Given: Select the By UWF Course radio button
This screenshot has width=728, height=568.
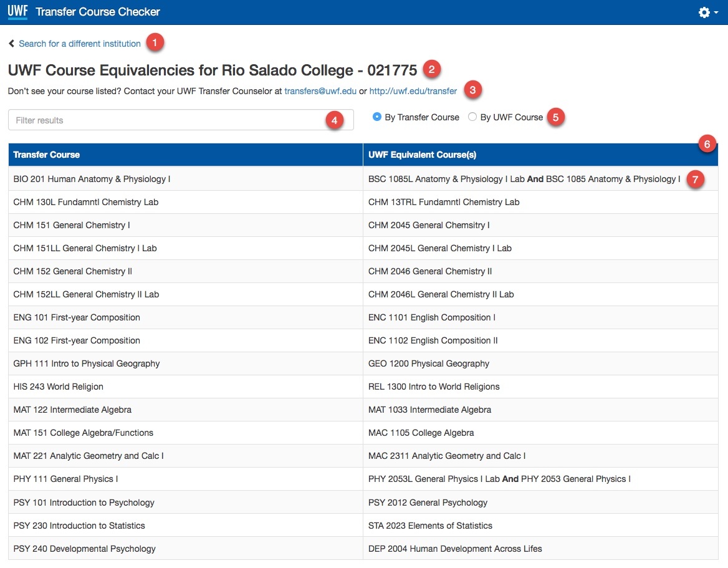Looking at the screenshot, I should (x=472, y=117).
